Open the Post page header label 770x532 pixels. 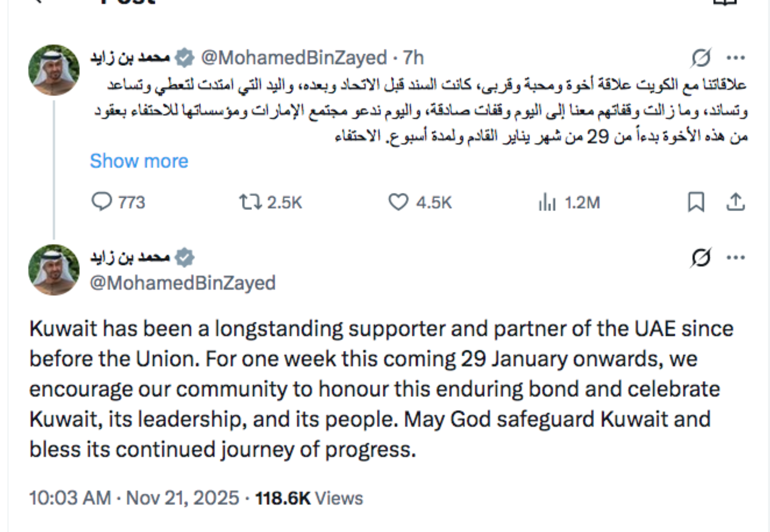point(123,3)
